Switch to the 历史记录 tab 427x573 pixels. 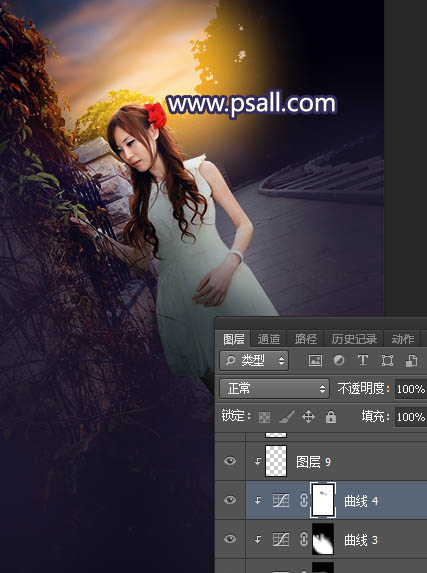coord(354,339)
